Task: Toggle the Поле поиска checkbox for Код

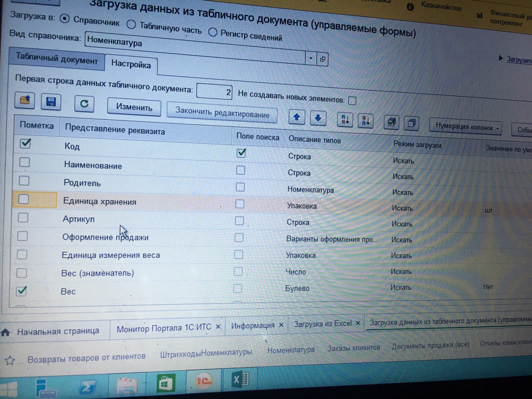Action: pyautogui.click(x=241, y=153)
